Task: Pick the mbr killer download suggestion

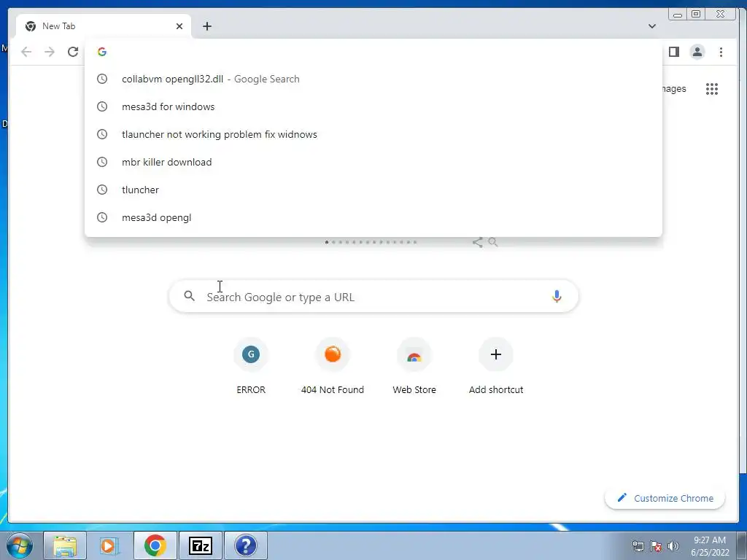Action: point(373,162)
